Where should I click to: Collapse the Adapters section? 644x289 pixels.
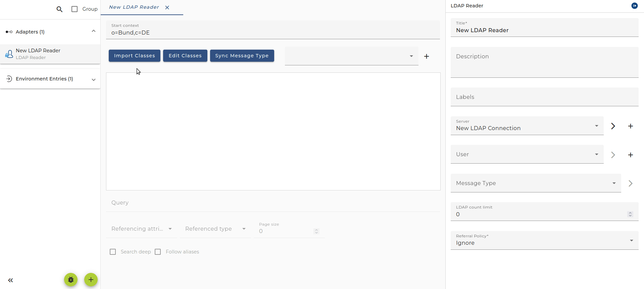94,31
